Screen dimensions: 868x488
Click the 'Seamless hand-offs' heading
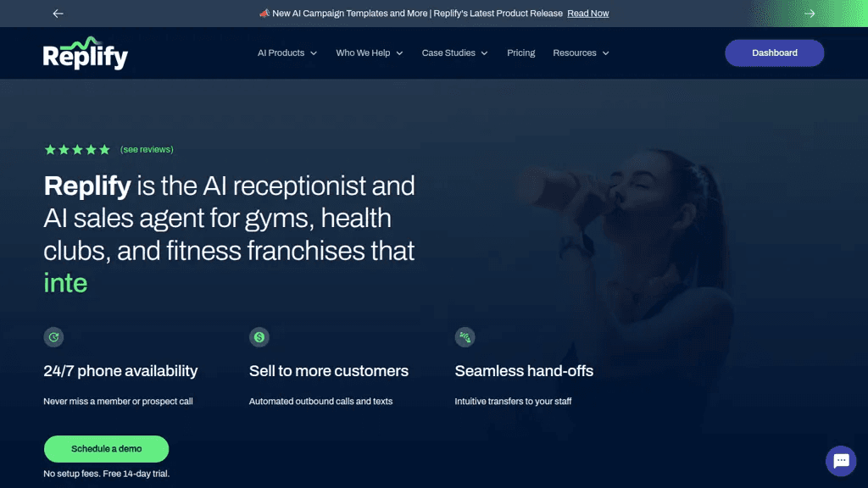pos(524,371)
